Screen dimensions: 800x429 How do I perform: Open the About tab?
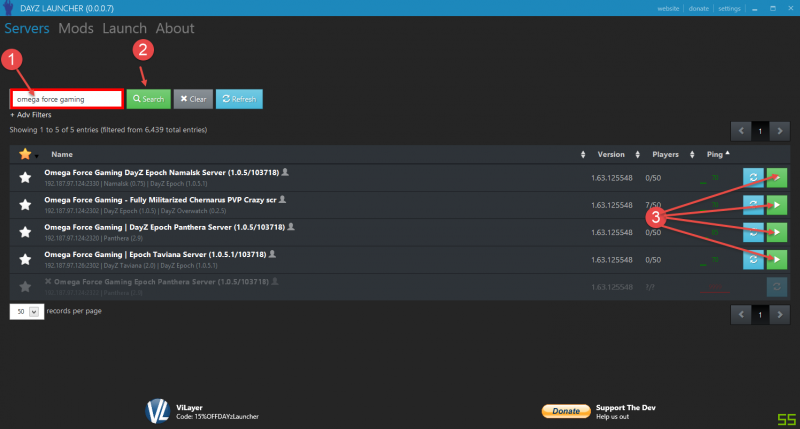[x=175, y=28]
